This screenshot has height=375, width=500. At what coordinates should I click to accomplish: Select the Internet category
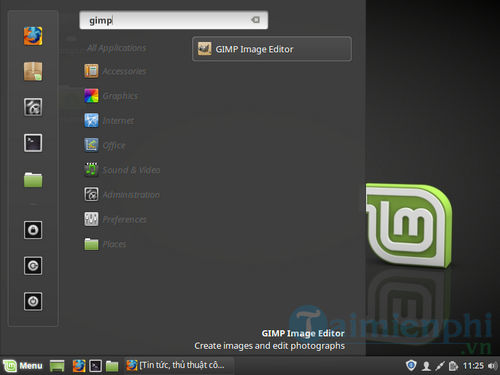109,120
